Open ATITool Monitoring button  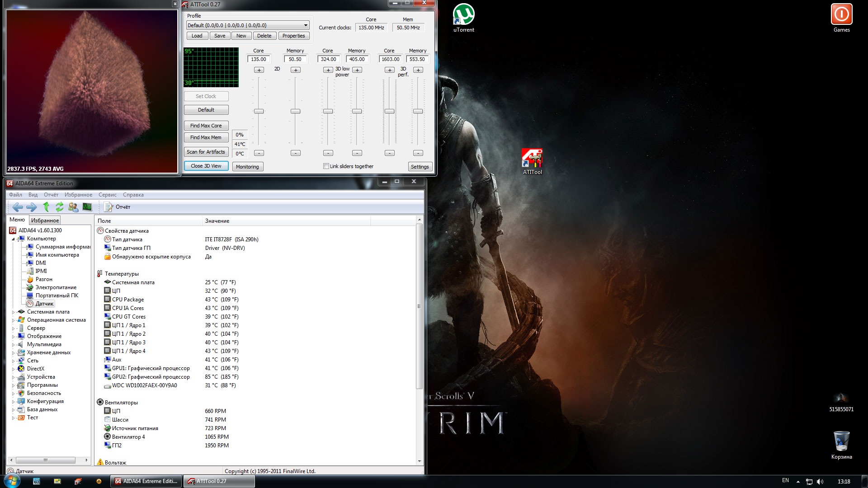(247, 167)
